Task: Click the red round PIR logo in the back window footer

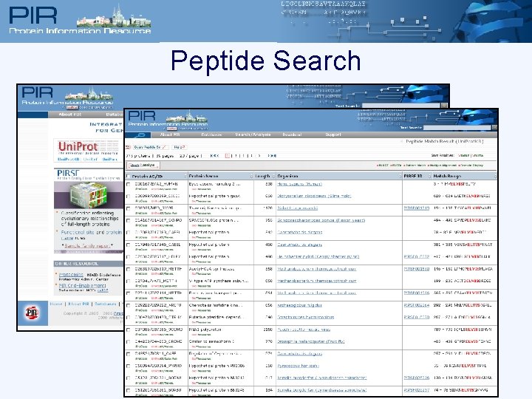Action: click(33, 313)
